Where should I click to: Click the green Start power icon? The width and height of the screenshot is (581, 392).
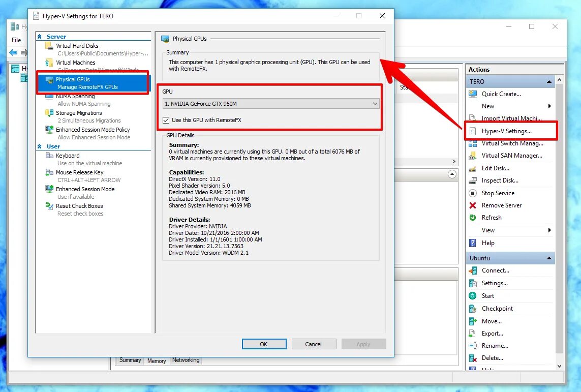point(473,296)
